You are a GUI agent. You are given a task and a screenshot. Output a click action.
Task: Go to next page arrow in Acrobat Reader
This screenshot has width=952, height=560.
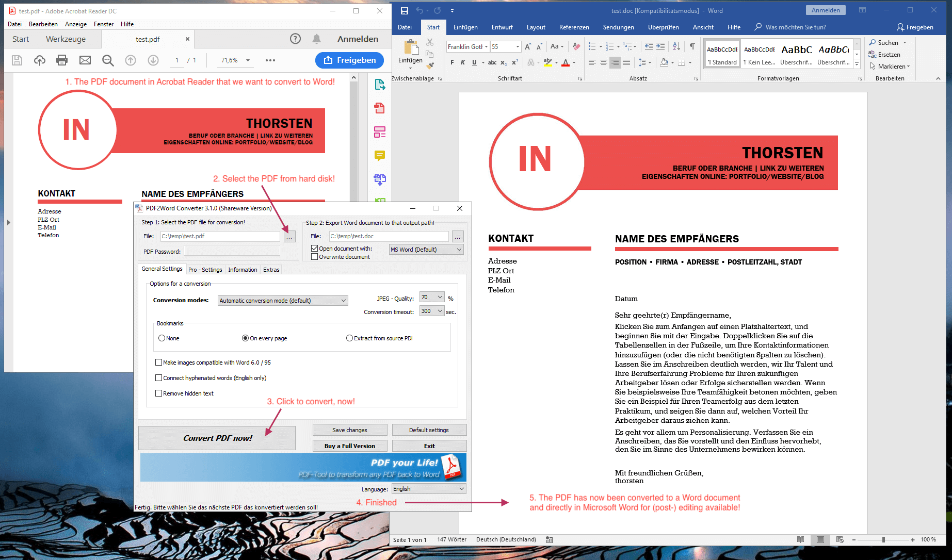coord(153,60)
